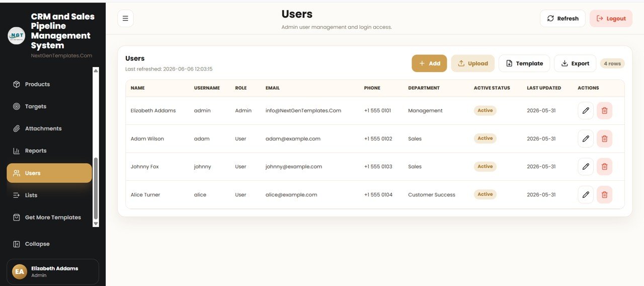The image size is (644, 286).
Task: Click the Customer Success department cell
Action: (432, 195)
